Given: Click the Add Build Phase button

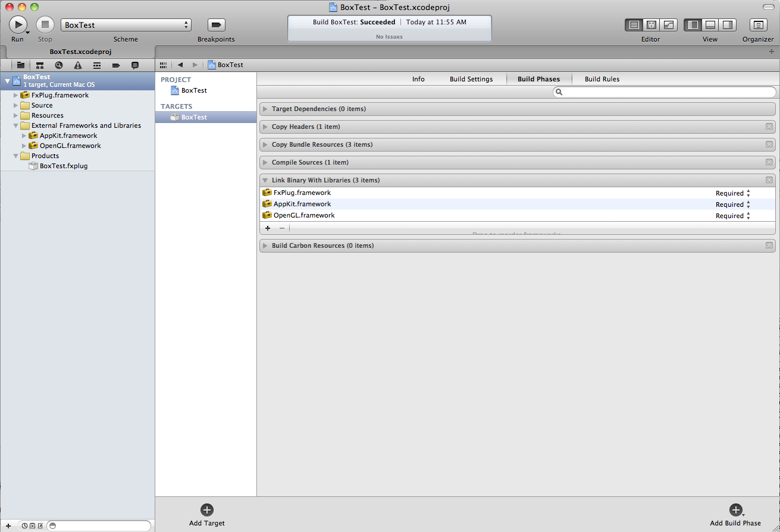Looking at the screenshot, I should pyautogui.click(x=735, y=510).
